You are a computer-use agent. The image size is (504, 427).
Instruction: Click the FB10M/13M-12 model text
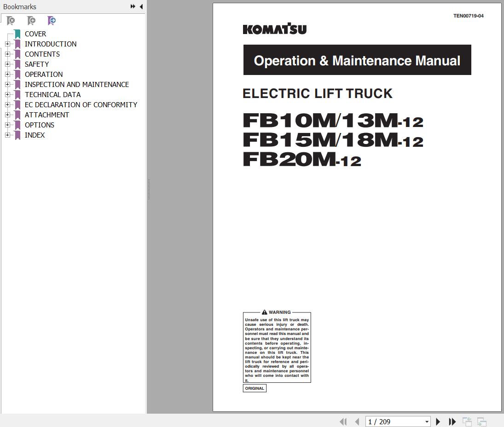(333, 121)
